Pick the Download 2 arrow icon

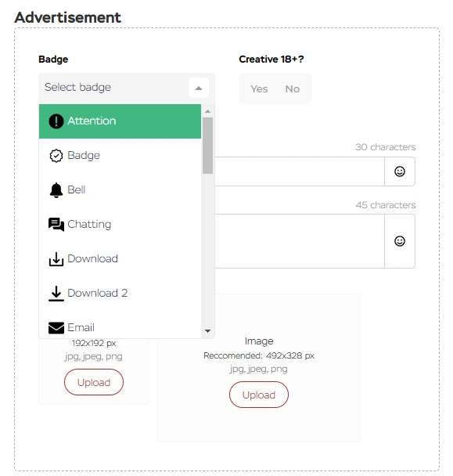(x=56, y=294)
